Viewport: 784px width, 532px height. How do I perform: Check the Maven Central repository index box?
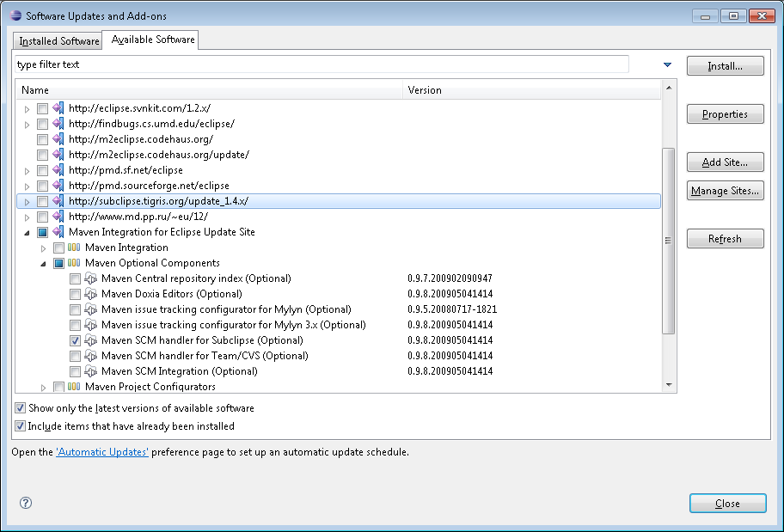coord(76,278)
